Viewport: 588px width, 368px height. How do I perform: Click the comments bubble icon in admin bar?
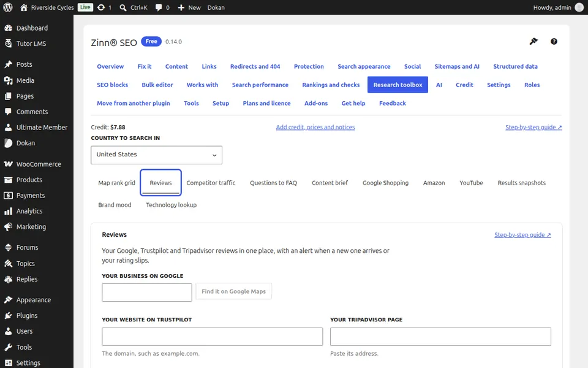(159, 7)
